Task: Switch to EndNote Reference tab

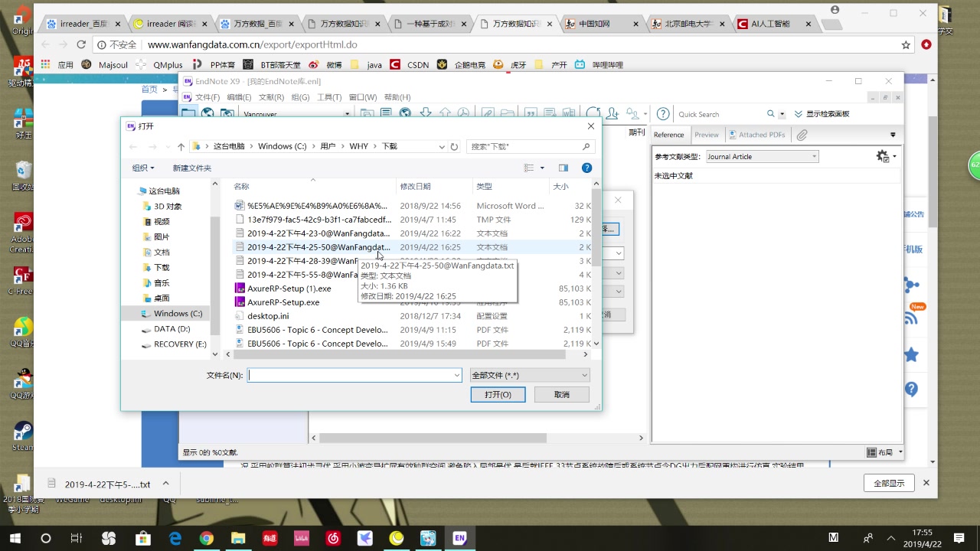Action: coord(668,135)
